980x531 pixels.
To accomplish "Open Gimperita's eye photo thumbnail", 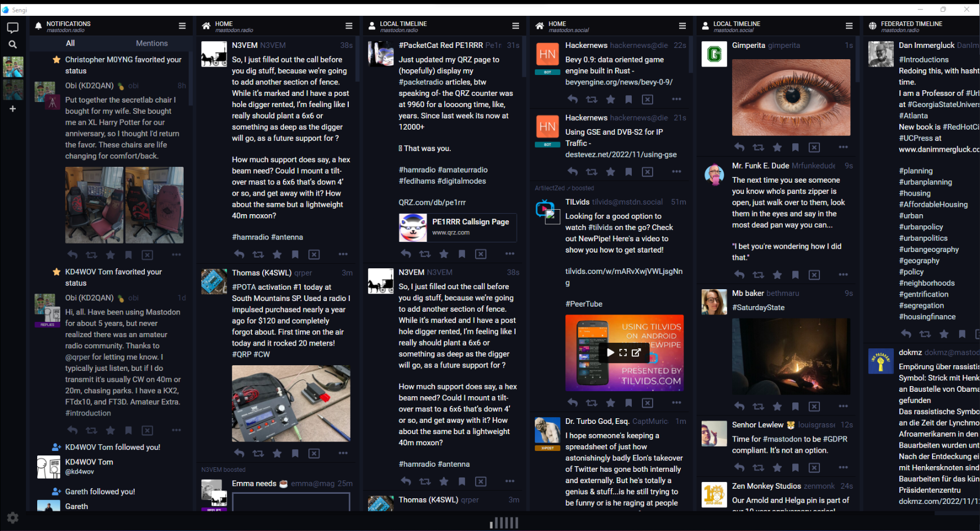I will [x=791, y=98].
